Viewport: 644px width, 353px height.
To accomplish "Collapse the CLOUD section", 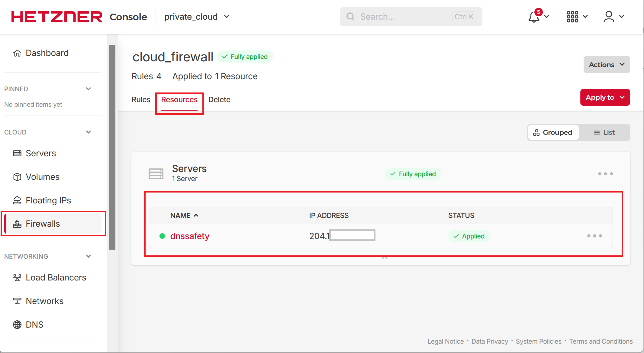I will coord(89,132).
